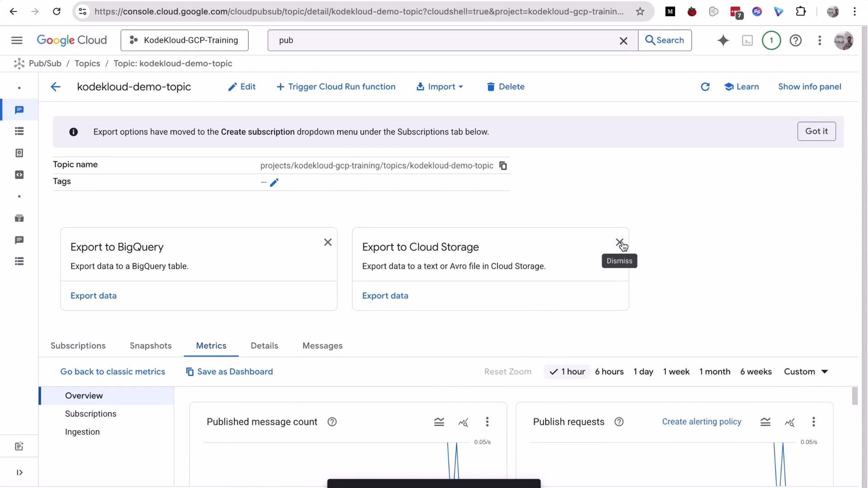Open more options for Published message count
868x488 pixels.
tap(487, 422)
